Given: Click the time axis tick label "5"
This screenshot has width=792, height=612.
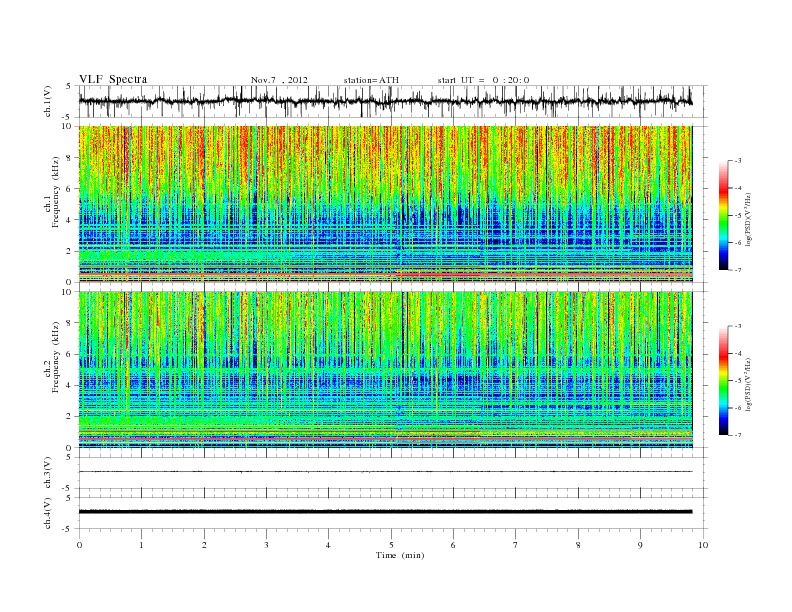Looking at the screenshot, I should click(x=391, y=545).
